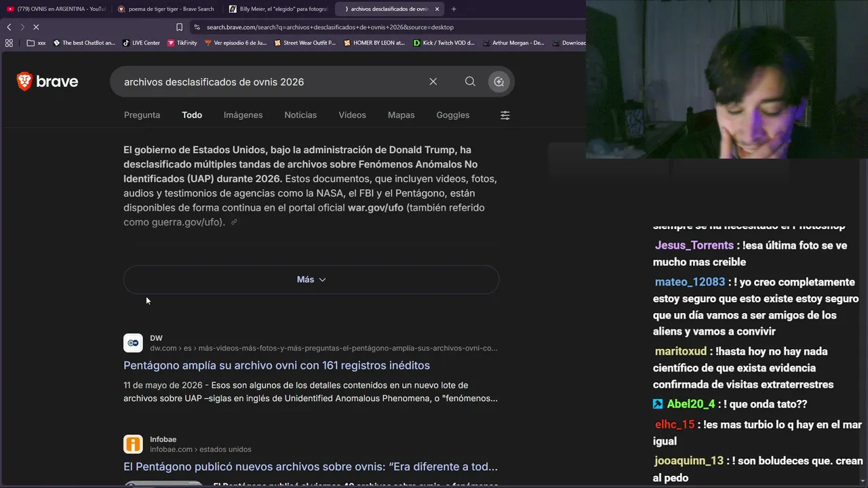
Task: Select the Pregunta search tab
Action: coord(142,115)
